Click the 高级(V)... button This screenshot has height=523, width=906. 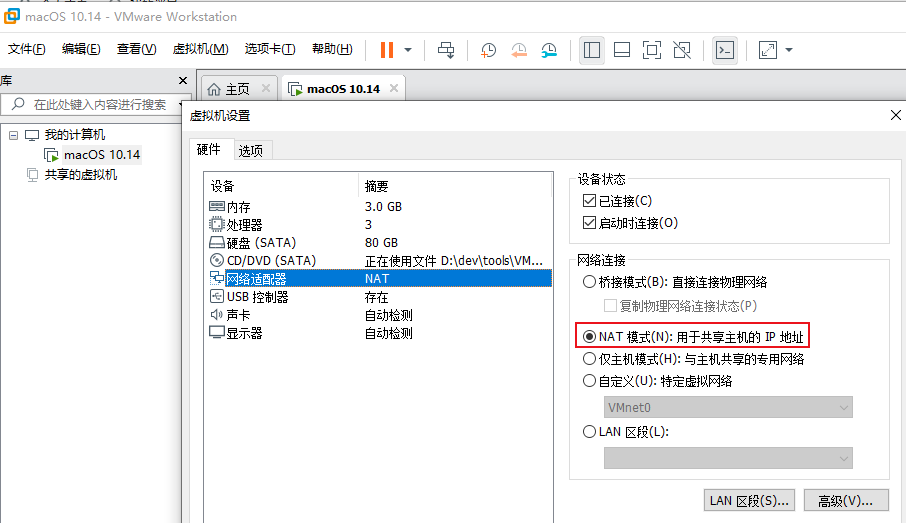846,500
